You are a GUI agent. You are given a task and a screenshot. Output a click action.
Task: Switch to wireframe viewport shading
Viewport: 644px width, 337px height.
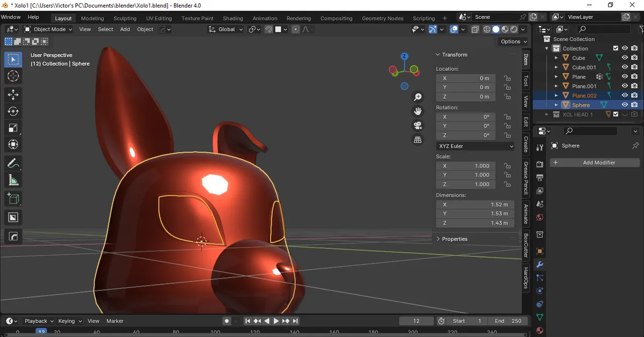pos(487,29)
